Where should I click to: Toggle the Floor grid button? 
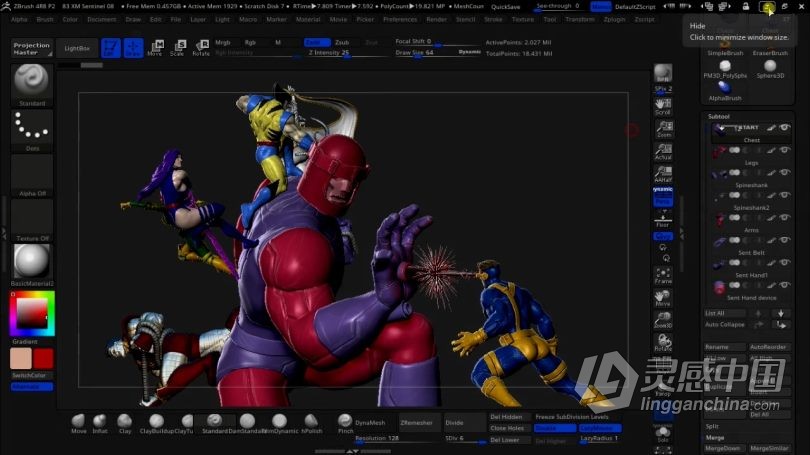(663, 219)
